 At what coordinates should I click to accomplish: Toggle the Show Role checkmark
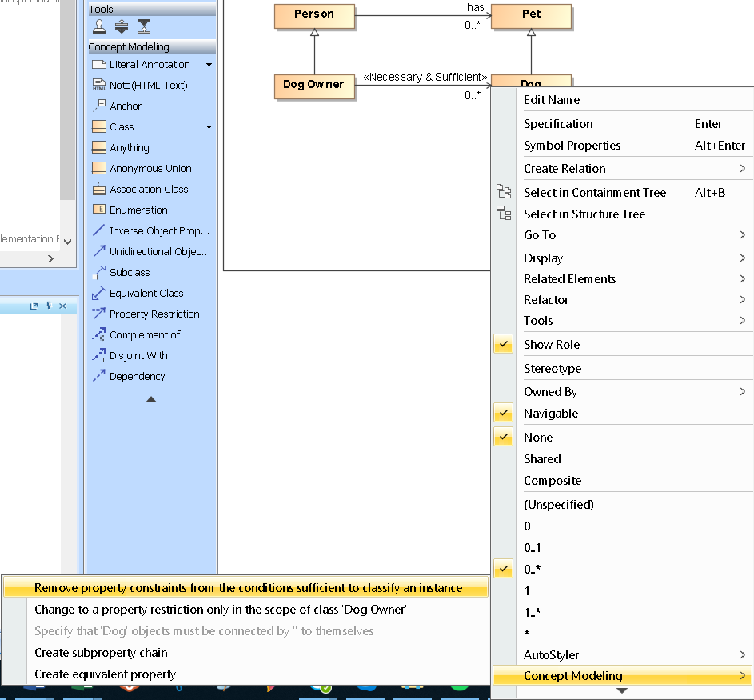tap(504, 345)
